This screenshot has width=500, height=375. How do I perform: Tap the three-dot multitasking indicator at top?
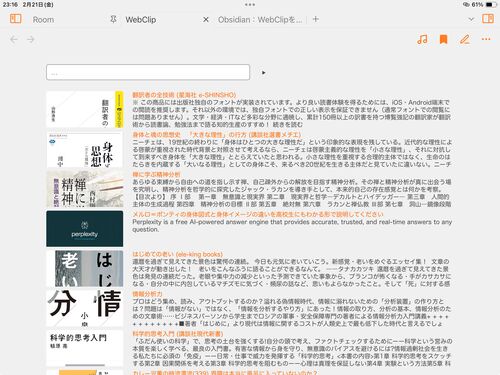click(x=250, y=5)
